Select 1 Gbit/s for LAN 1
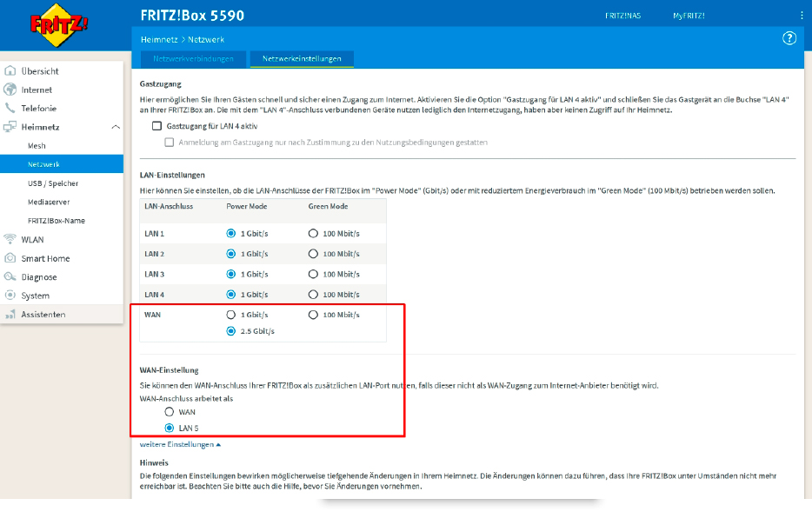The width and height of the screenshot is (812, 512). [231, 234]
